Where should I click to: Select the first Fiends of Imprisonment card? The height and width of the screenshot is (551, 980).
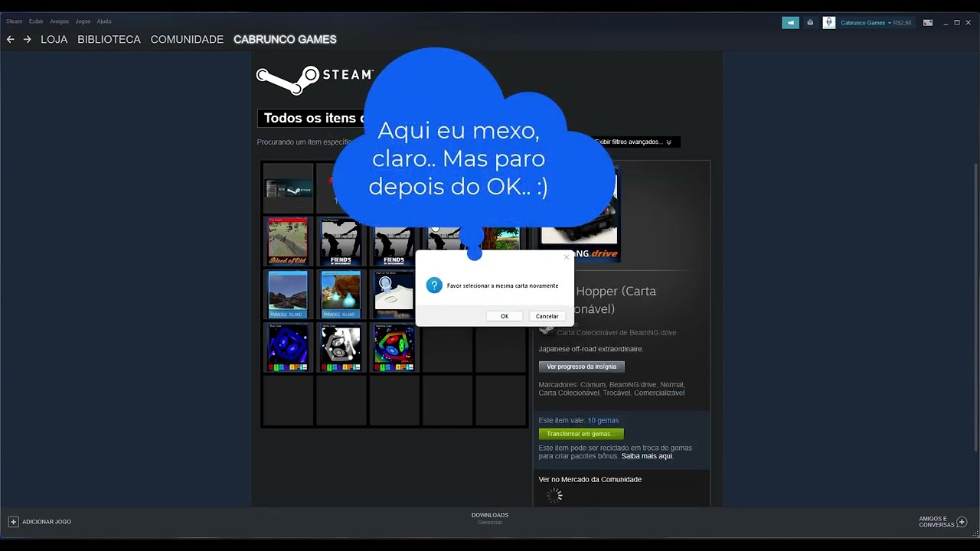pos(341,241)
